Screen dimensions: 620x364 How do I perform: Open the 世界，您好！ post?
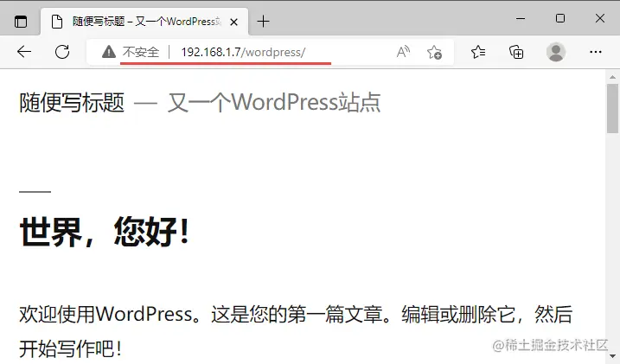[105, 232]
